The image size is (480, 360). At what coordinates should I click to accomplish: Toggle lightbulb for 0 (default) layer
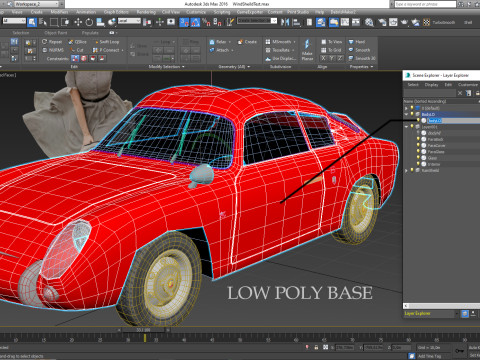pyautogui.click(x=412, y=108)
